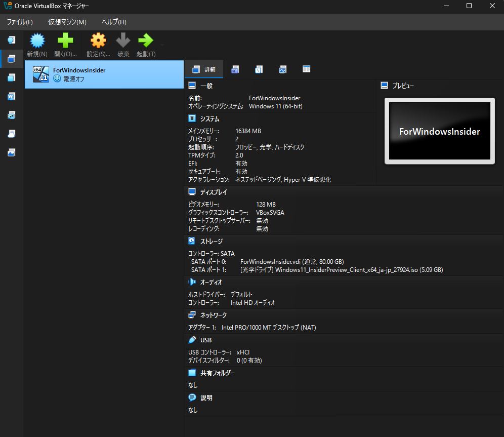
Task: Click the 開く(O) green plus icon
Action: (66, 41)
